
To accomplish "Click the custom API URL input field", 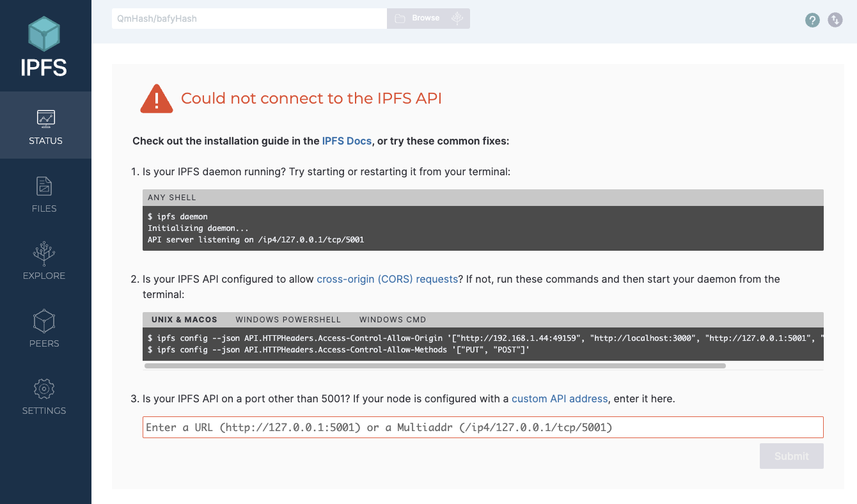I will [482, 427].
